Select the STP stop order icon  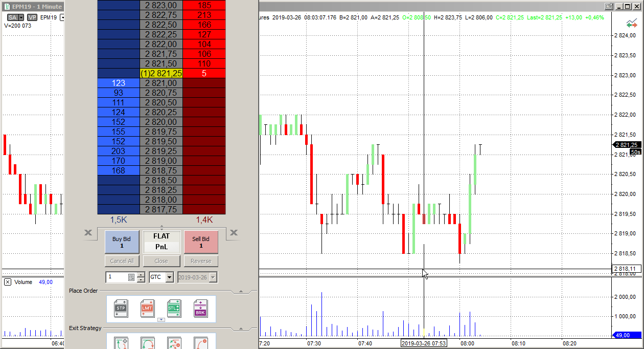[121, 309]
